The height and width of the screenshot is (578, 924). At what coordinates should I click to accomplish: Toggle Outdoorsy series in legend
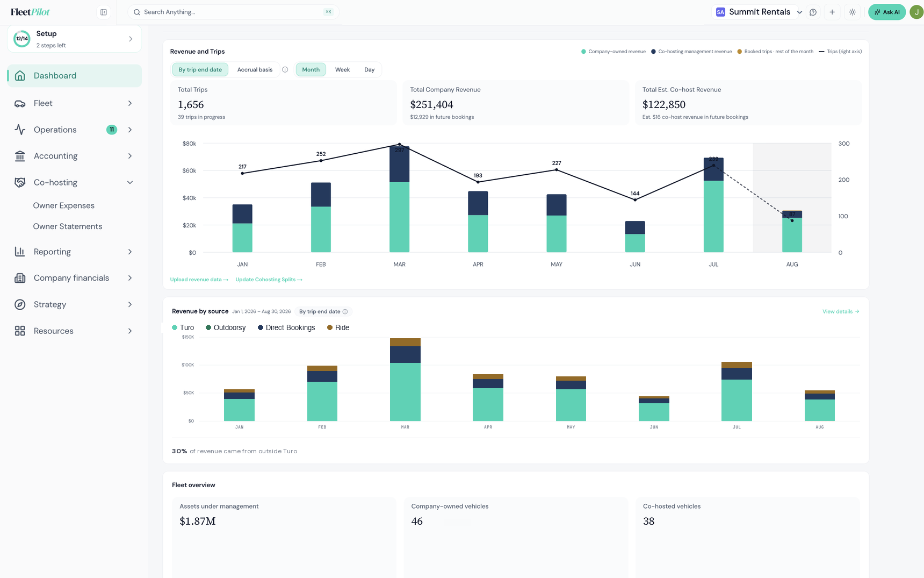[226, 327]
